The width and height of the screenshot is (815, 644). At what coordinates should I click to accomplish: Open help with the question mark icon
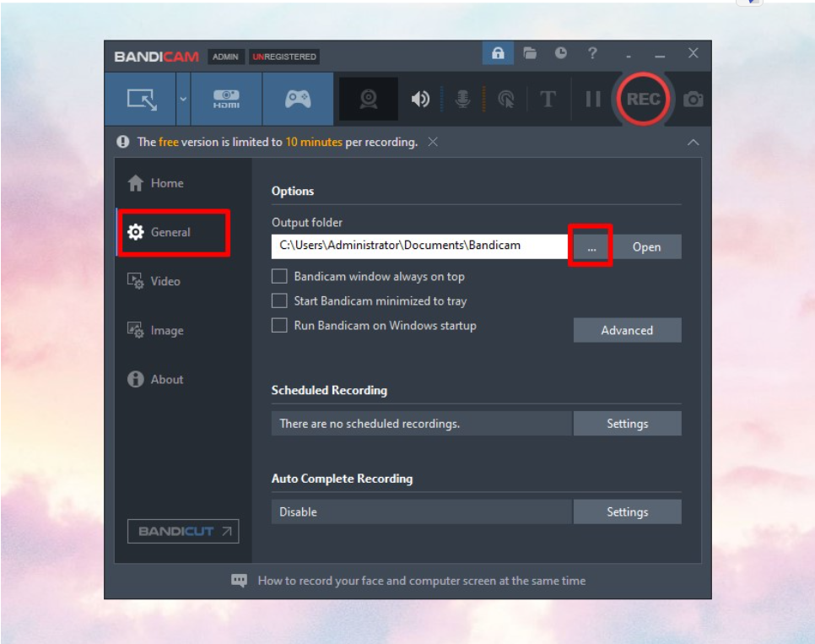click(x=592, y=53)
